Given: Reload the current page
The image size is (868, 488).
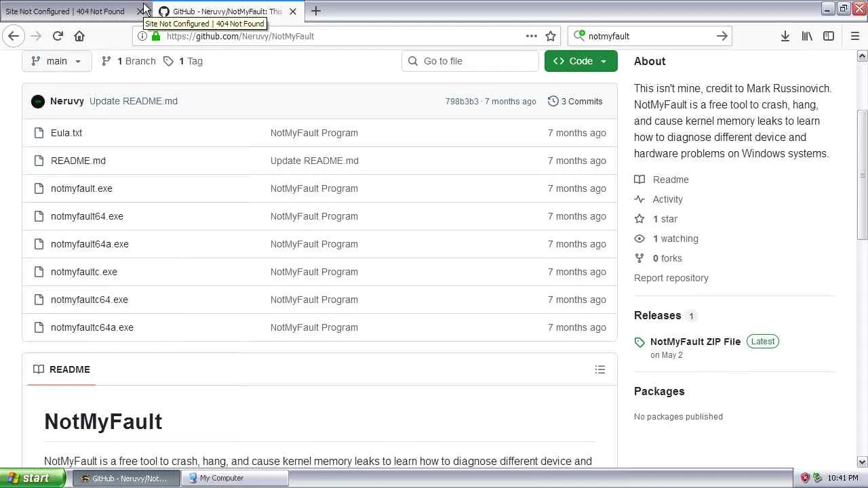Looking at the screenshot, I should (58, 36).
